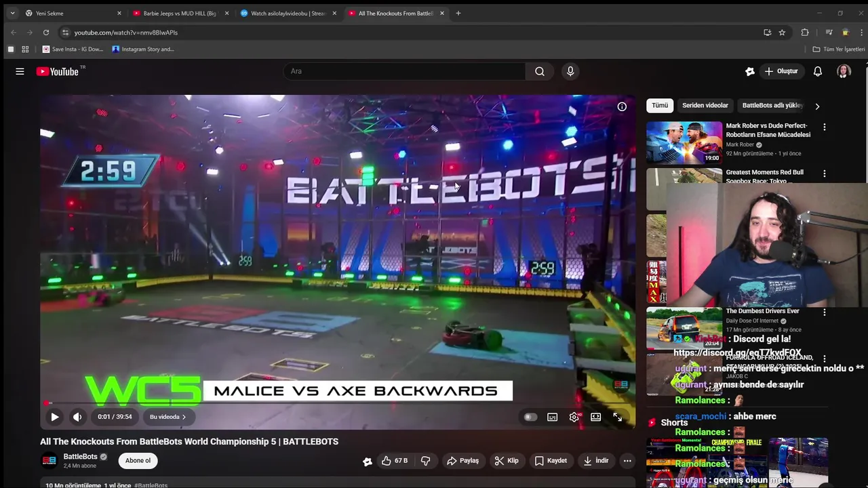868x488 pixels.
Task: Switch to theater mode
Action: pyautogui.click(x=595, y=417)
